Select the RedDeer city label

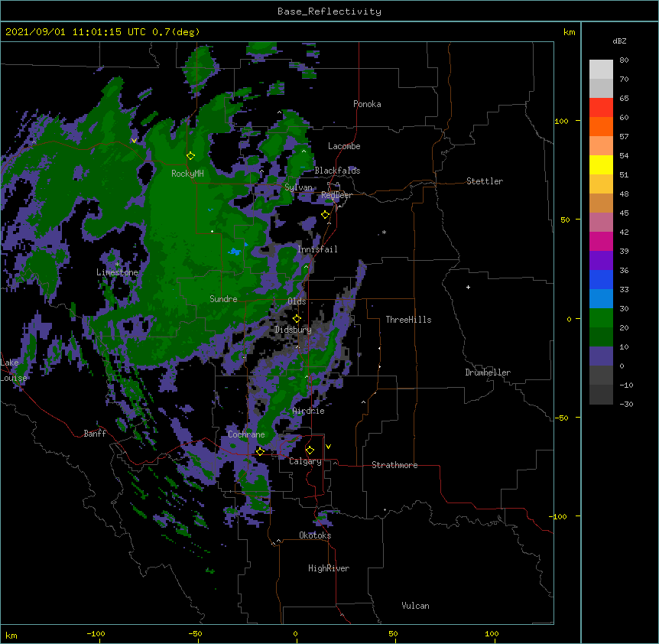pyautogui.click(x=336, y=195)
